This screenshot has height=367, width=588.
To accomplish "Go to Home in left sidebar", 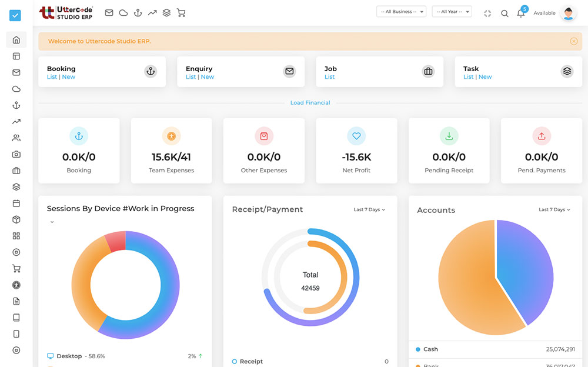I will 16,40.
